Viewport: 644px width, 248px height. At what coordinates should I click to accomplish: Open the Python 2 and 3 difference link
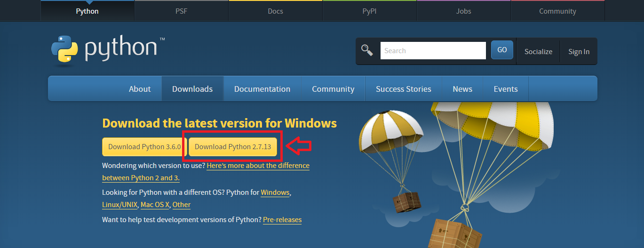[206, 172]
